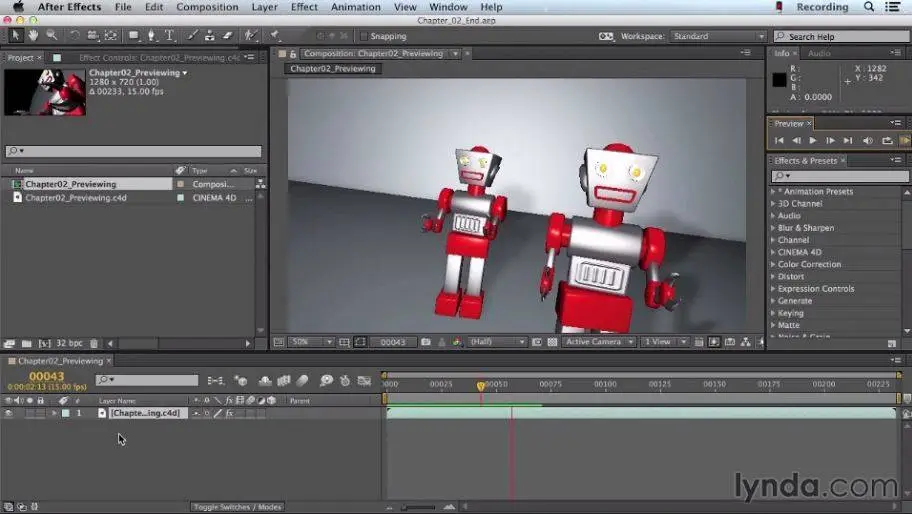912x514 pixels.
Task: Select the Clone Stamp tool
Action: [x=209, y=35]
